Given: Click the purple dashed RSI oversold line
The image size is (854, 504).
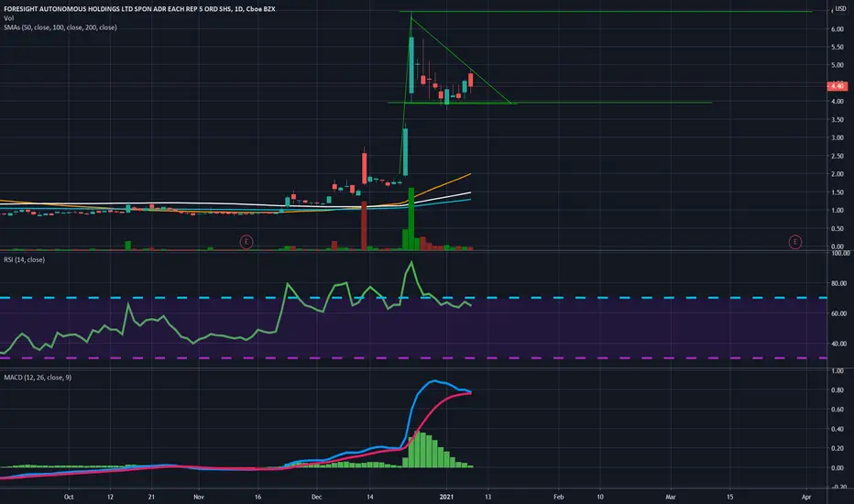Looking at the screenshot, I should tap(414, 358).
